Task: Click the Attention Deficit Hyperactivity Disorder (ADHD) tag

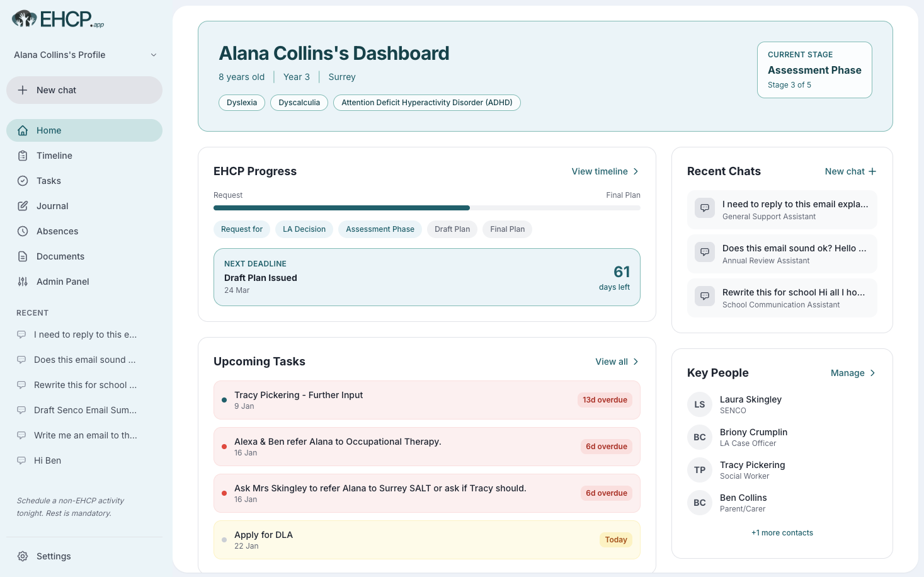Action: tap(427, 103)
